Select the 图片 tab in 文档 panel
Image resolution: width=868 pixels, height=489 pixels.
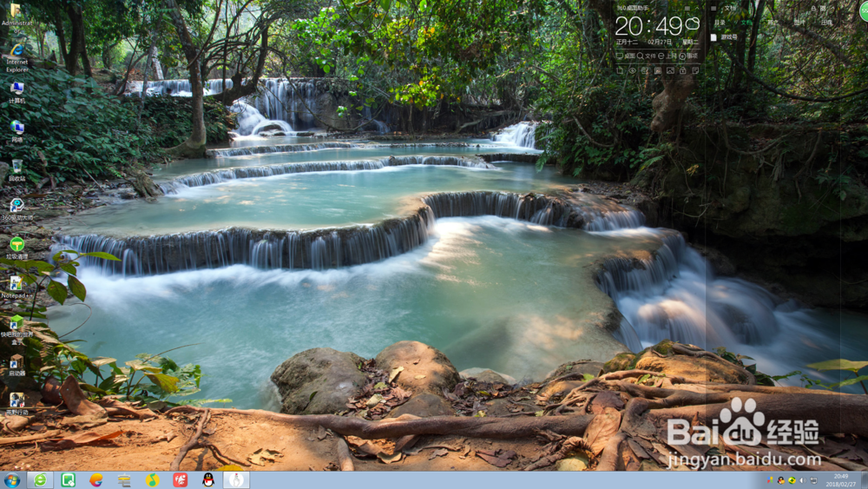pos(799,23)
